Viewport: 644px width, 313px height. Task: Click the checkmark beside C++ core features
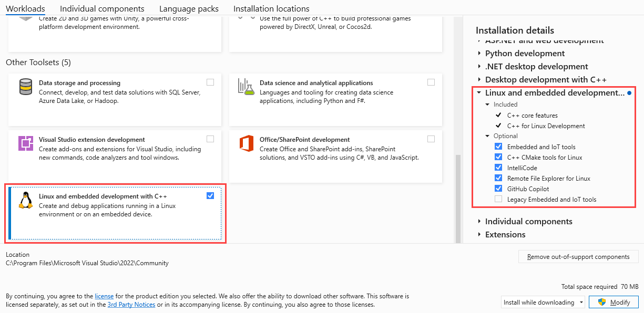point(499,115)
